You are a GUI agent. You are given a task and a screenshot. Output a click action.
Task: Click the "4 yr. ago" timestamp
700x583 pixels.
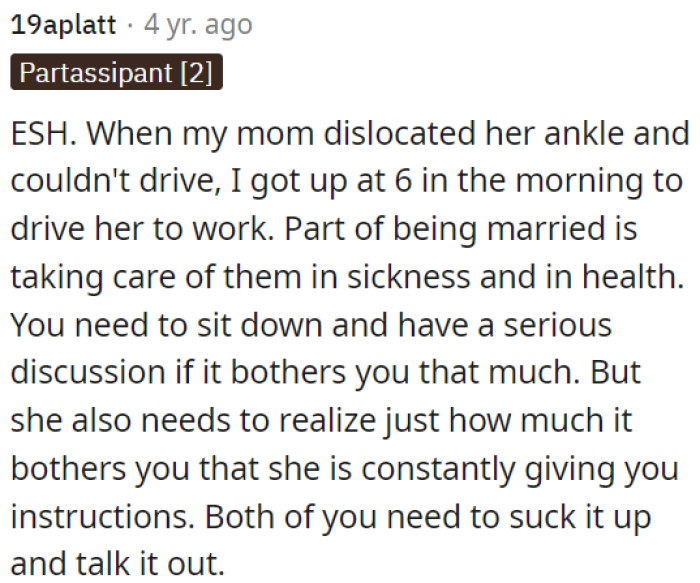click(198, 25)
